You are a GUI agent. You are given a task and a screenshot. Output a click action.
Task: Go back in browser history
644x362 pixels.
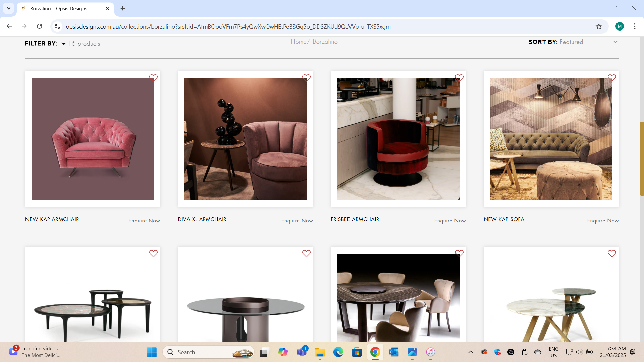[x=9, y=26]
